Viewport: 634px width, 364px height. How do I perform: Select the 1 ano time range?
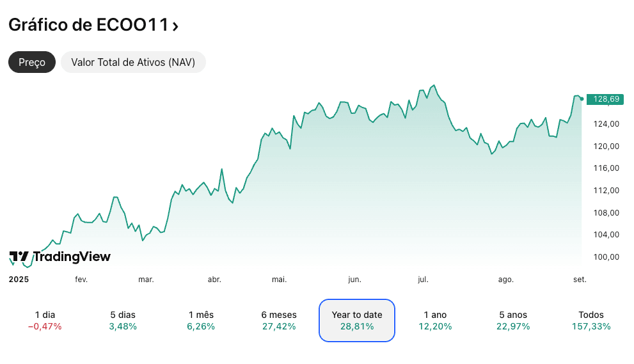(x=435, y=320)
